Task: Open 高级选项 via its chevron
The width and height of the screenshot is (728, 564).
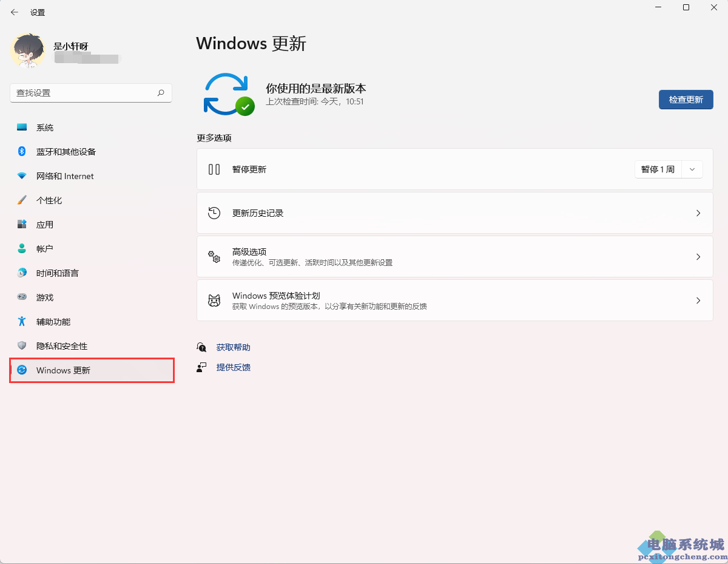Action: [698, 257]
